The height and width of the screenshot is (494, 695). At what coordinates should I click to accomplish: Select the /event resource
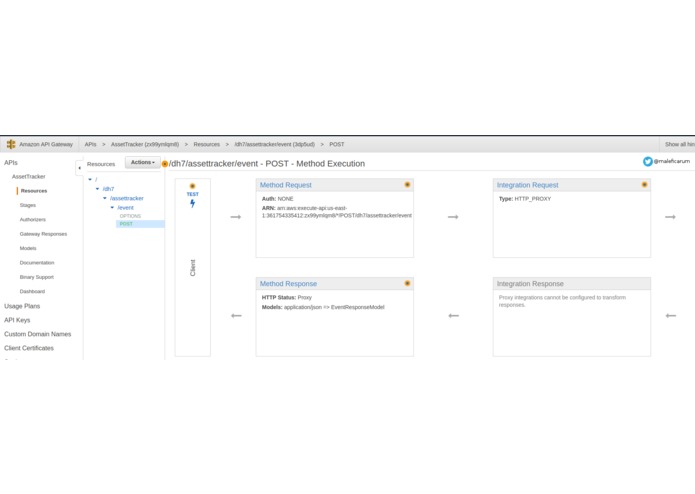(x=125, y=207)
